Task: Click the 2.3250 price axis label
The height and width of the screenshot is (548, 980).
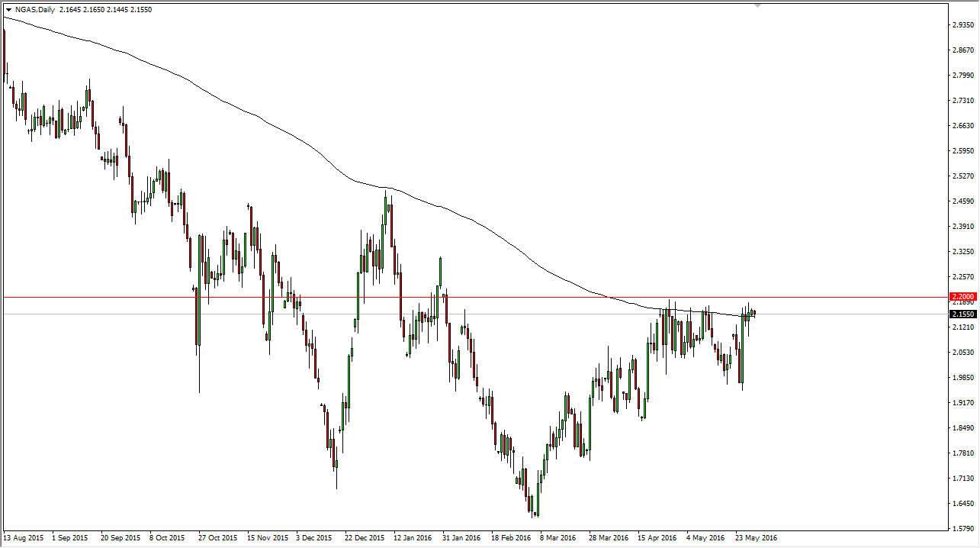Action: point(962,251)
